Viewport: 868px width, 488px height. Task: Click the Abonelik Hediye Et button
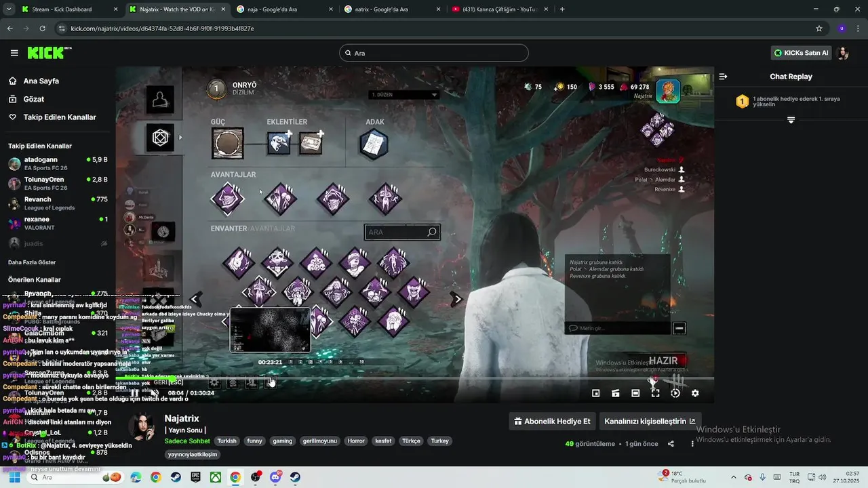(x=552, y=421)
